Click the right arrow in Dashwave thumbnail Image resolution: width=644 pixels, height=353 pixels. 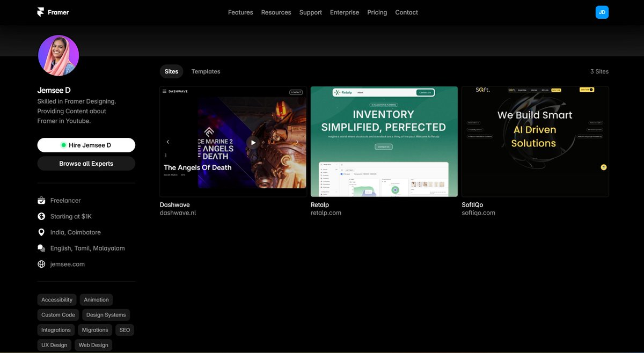tap(297, 142)
